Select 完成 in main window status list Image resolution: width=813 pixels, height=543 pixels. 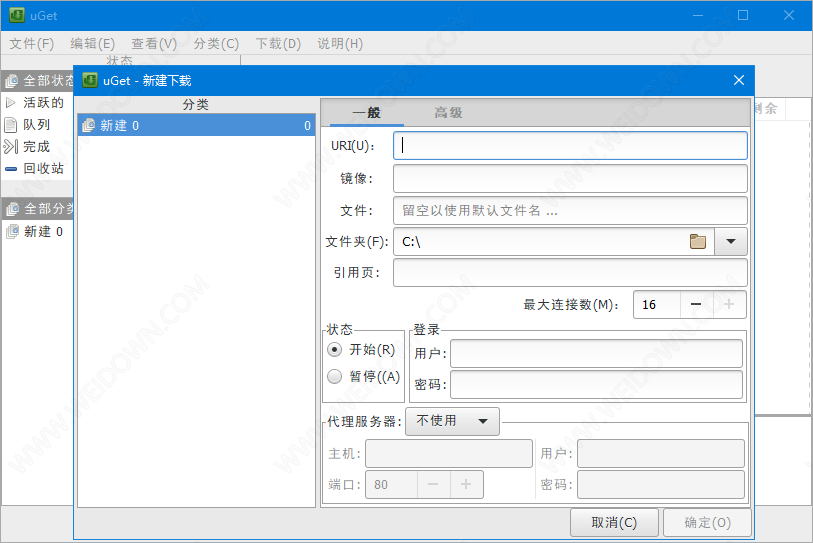pyautogui.click(x=37, y=147)
